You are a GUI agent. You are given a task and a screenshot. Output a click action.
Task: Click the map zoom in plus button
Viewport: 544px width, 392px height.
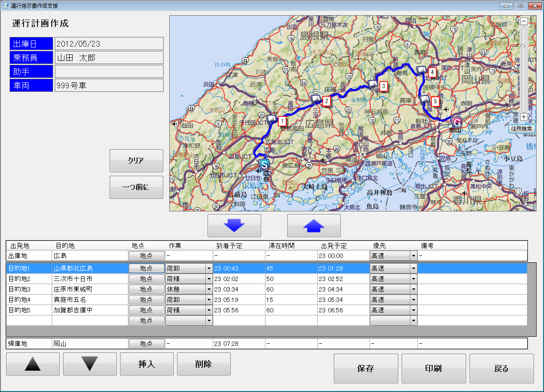524,117
